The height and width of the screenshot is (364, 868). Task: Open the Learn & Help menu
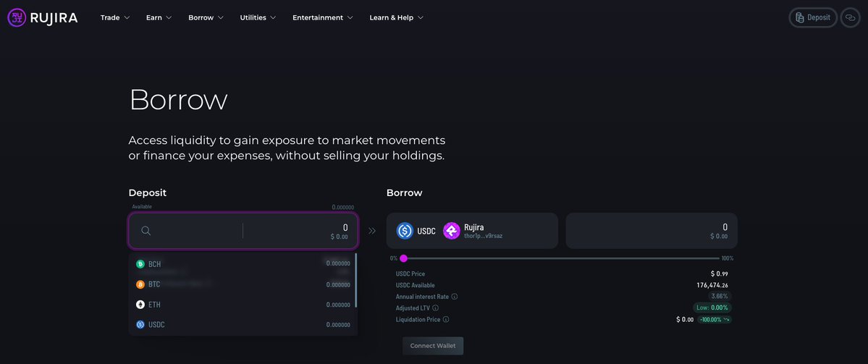(396, 17)
